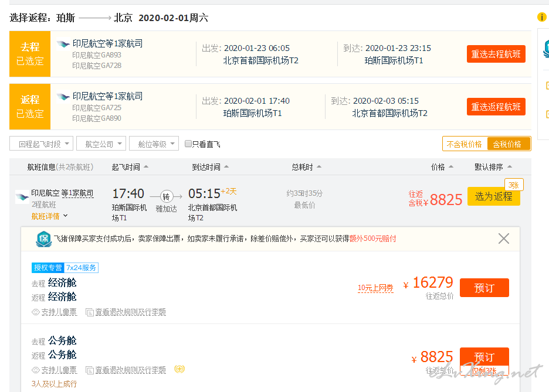Click the airline logo in the 返程 summary

click(x=63, y=97)
